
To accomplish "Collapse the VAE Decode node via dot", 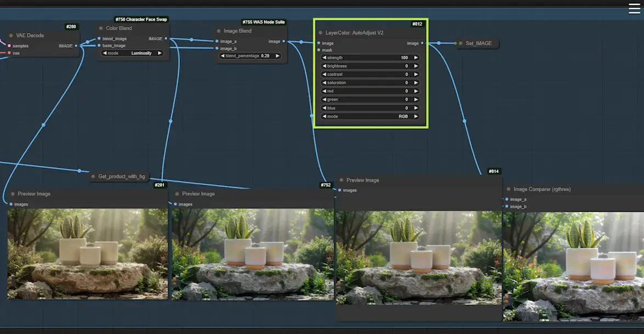I will point(10,36).
